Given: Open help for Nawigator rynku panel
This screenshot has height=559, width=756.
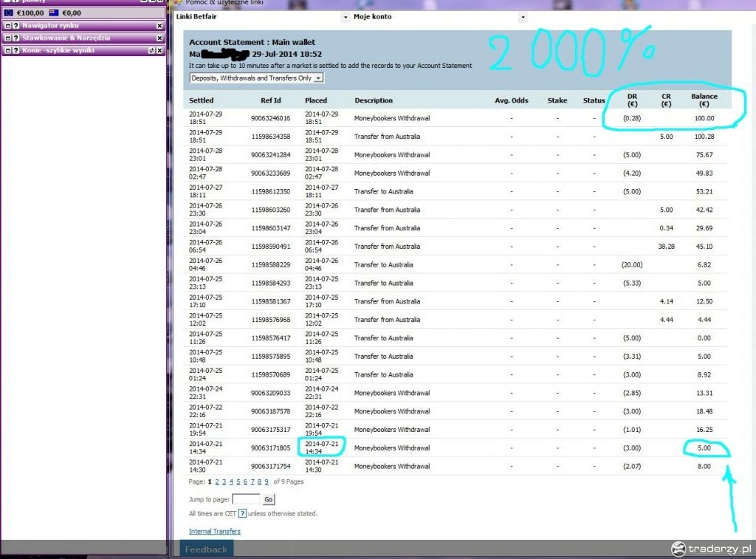Looking at the screenshot, I should (x=16, y=26).
